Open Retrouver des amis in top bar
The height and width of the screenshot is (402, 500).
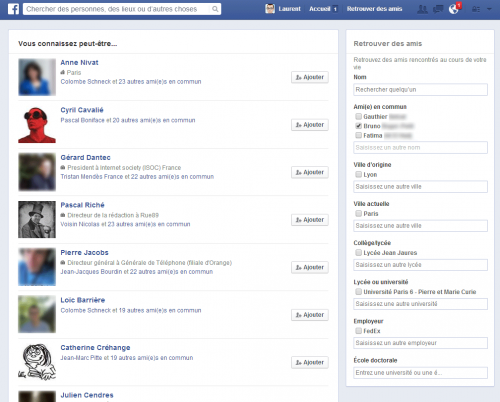[374, 9]
